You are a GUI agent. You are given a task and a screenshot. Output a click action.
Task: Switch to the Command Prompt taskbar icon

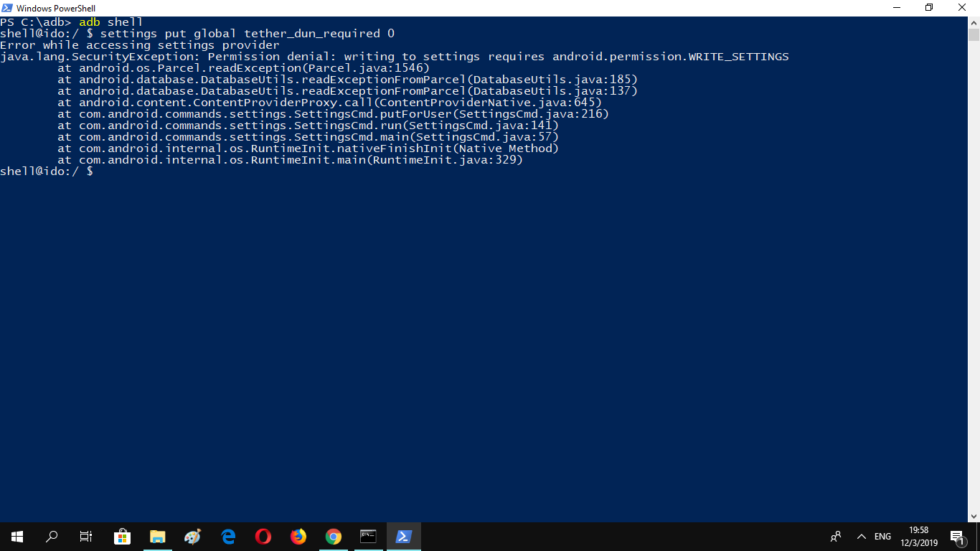pos(369,537)
